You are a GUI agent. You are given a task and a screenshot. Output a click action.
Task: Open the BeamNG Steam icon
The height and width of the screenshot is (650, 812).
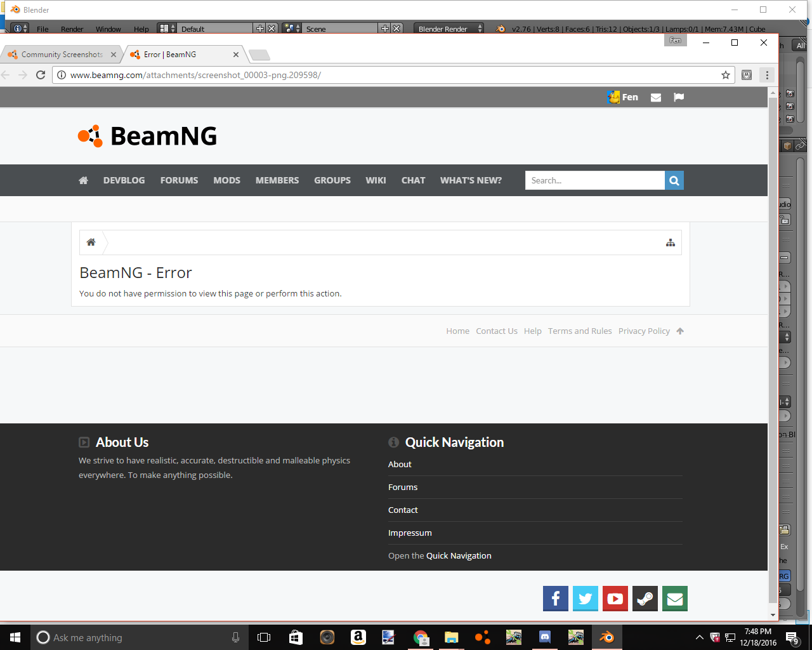pyautogui.click(x=645, y=599)
